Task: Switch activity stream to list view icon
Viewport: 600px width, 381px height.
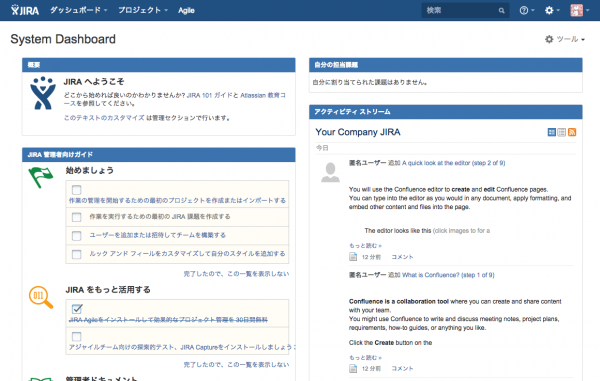Action: 561,132
